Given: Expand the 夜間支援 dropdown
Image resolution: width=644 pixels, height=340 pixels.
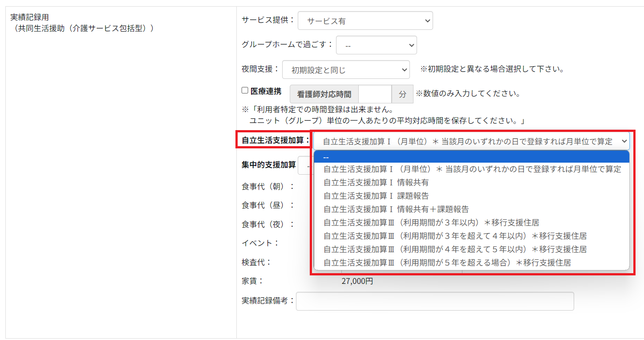Looking at the screenshot, I should click(x=345, y=70).
